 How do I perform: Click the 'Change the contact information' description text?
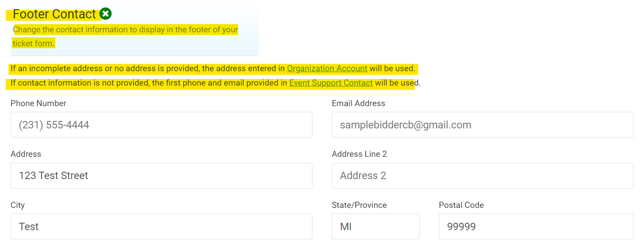pyautogui.click(x=126, y=30)
